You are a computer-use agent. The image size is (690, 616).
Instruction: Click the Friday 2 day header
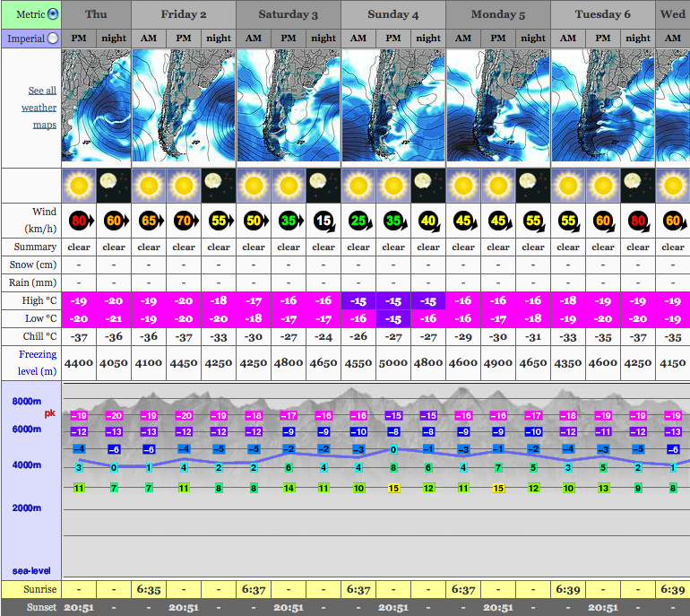click(184, 14)
